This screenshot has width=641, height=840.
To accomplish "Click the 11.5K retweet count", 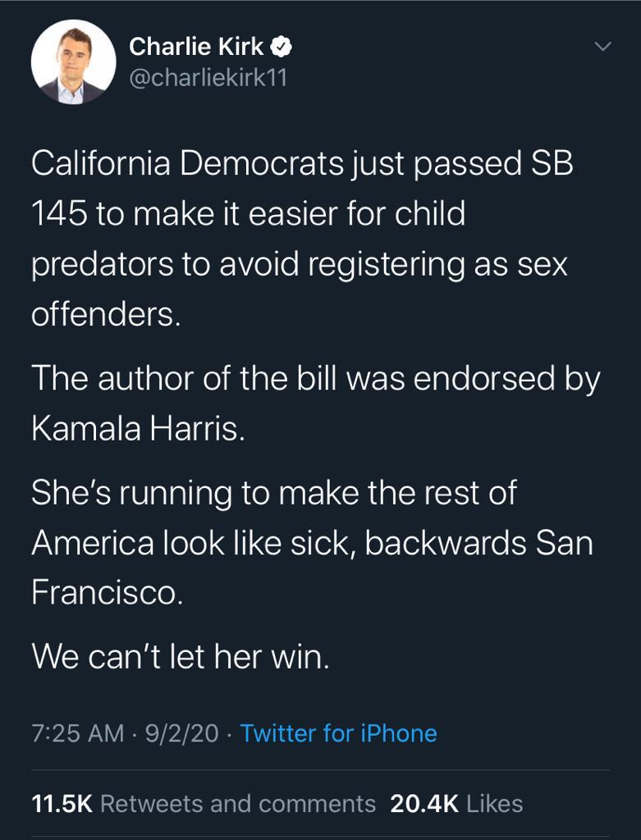I will [62, 803].
